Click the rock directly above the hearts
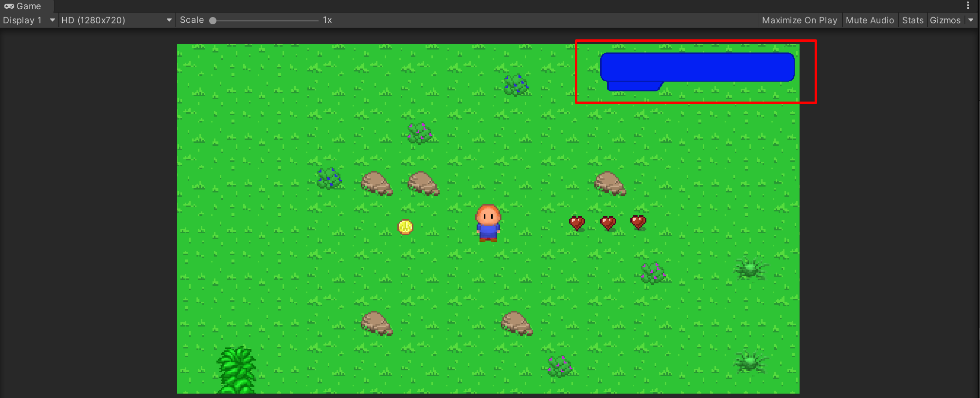The image size is (980, 398). pos(610,183)
